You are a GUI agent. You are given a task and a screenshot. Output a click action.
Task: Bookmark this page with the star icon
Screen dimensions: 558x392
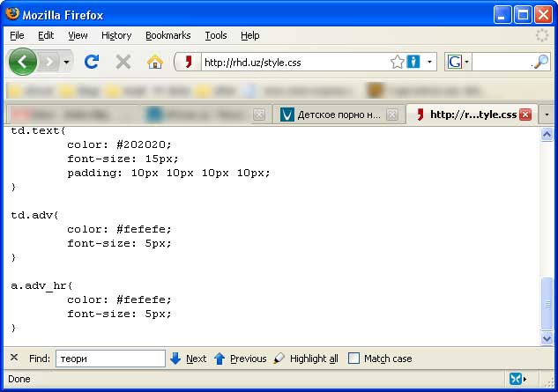pos(397,62)
